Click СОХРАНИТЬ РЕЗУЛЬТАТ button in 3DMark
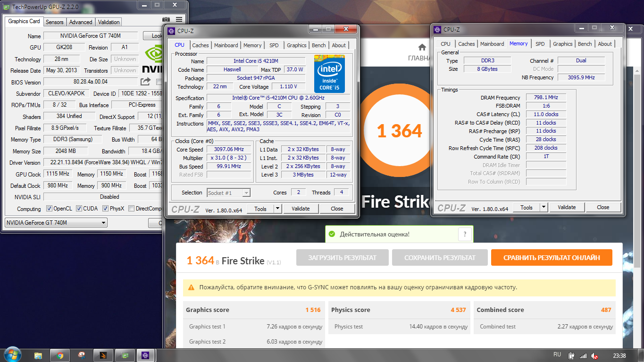The width and height of the screenshot is (644, 362). 440,258
